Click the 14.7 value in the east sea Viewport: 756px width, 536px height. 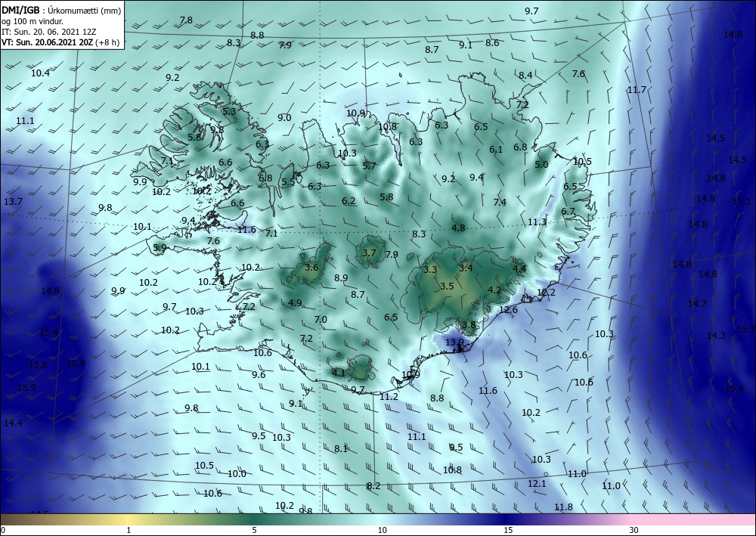[697, 304]
